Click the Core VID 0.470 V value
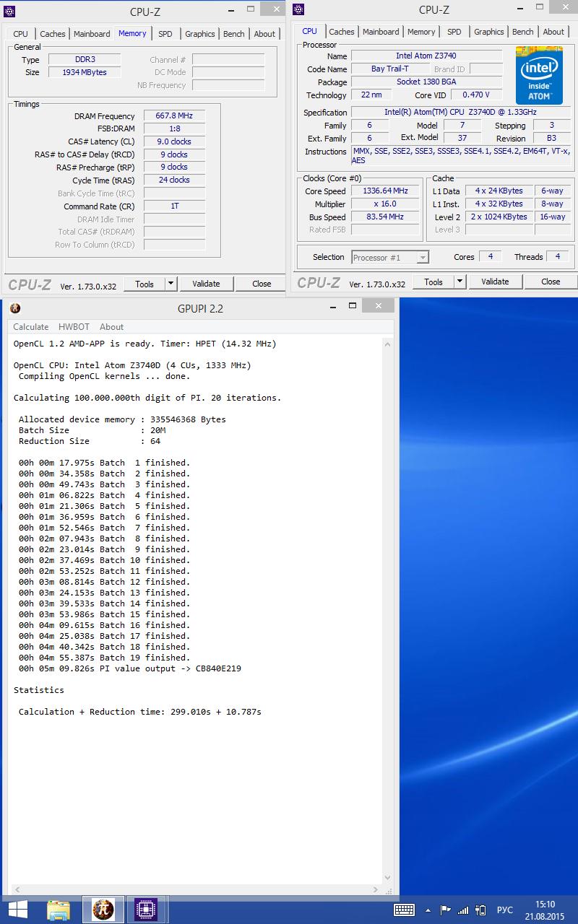The image size is (578, 924). pyautogui.click(x=476, y=95)
